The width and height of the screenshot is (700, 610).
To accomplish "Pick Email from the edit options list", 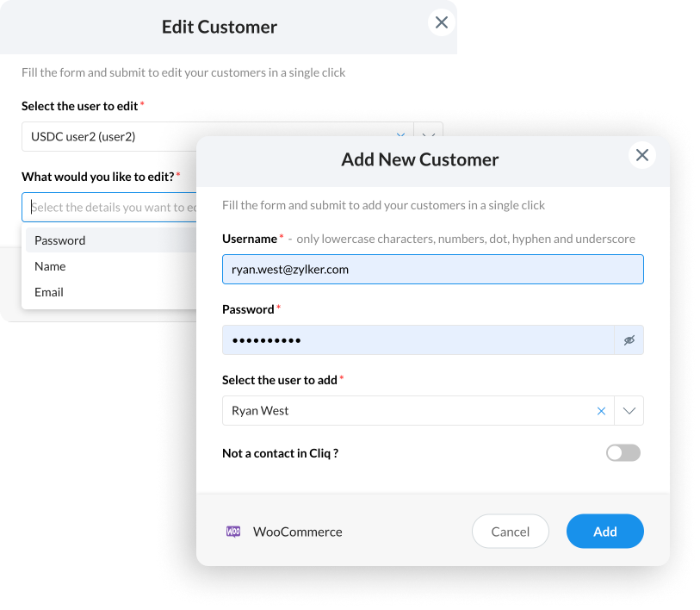I will tap(49, 292).
